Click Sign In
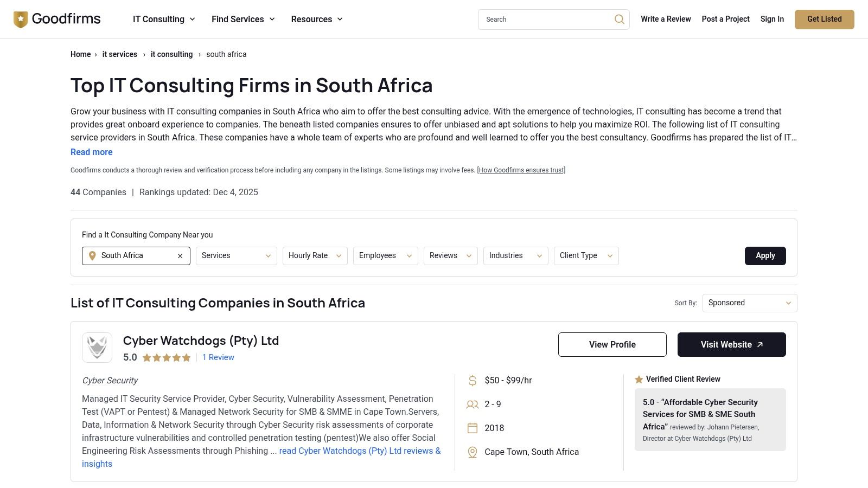 click(x=772, y=19)
